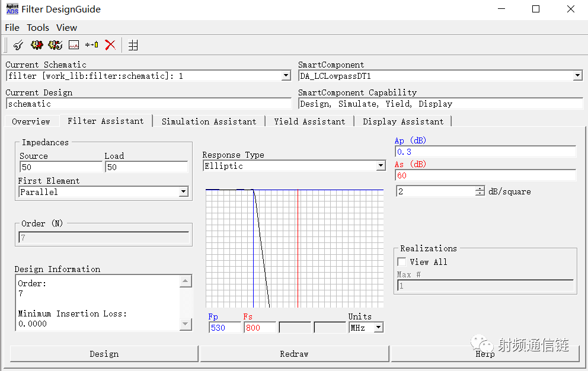Viewport: 588px width, 371px height.
Task: Open the Display results graph icon
Action: point(74,46)
